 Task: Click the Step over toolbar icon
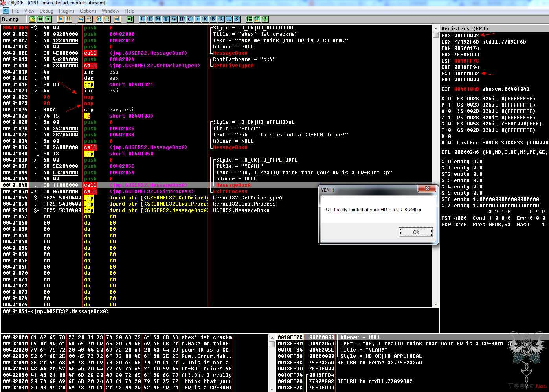coord(89,19)
